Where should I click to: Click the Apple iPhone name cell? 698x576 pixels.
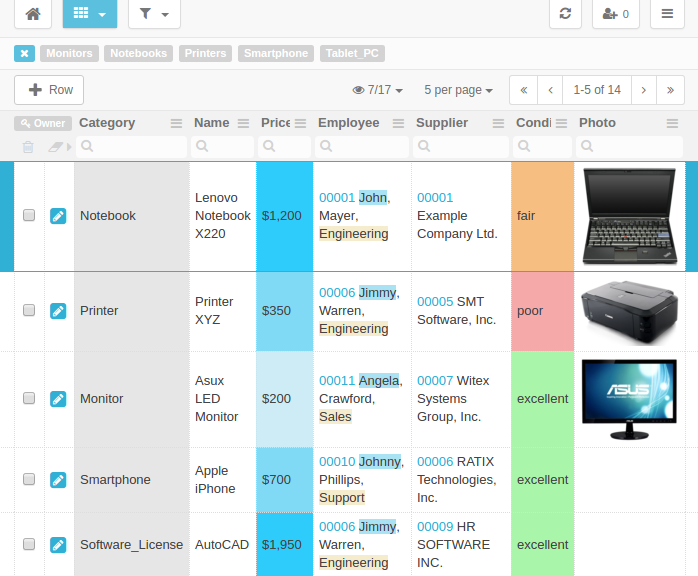pos(223,479)
